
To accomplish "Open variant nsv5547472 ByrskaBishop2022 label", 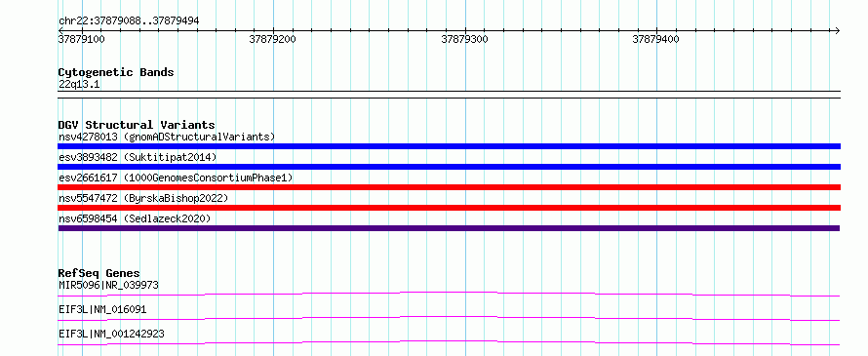I will tap(142, 198).
